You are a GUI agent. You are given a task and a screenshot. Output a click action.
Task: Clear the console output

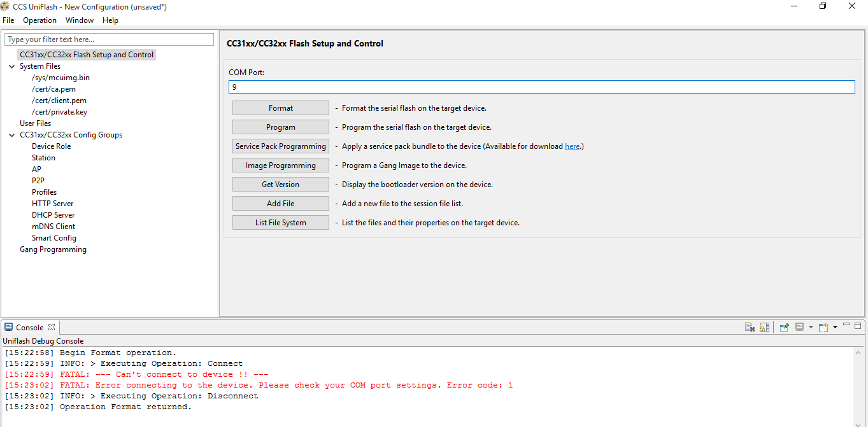click(x=750, y=327)
